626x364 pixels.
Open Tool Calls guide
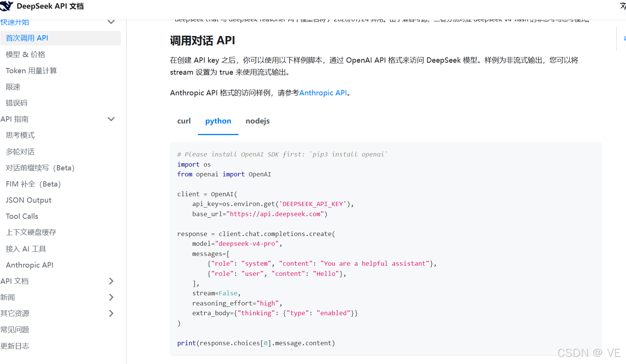[x=22, y=216]
